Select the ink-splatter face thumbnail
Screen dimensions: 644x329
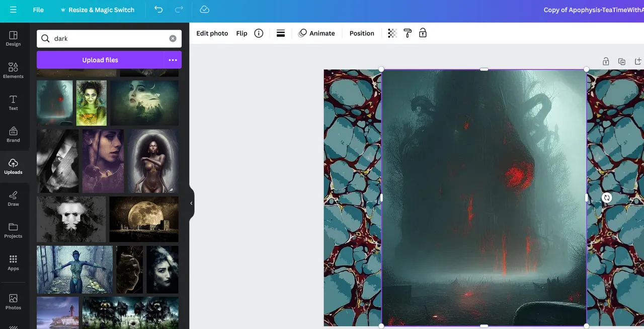pyautogui.click(x=71, y=219)
